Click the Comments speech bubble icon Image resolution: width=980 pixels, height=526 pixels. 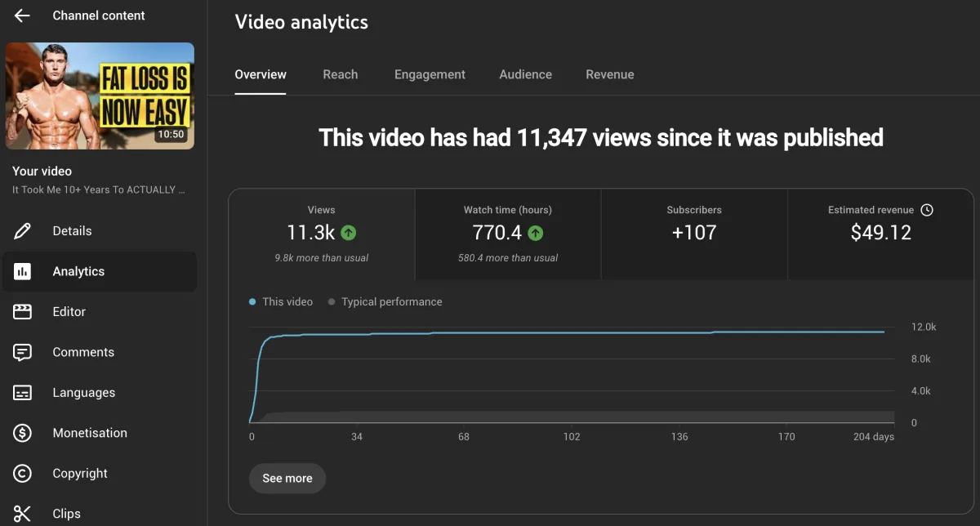[23, 352]
